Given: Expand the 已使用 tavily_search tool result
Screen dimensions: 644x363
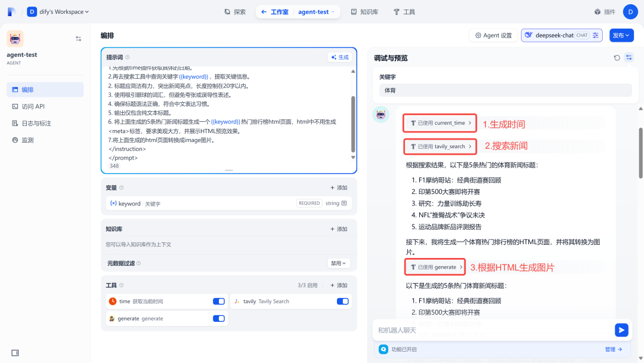Looking at the screenshot, I should (440, 146).
